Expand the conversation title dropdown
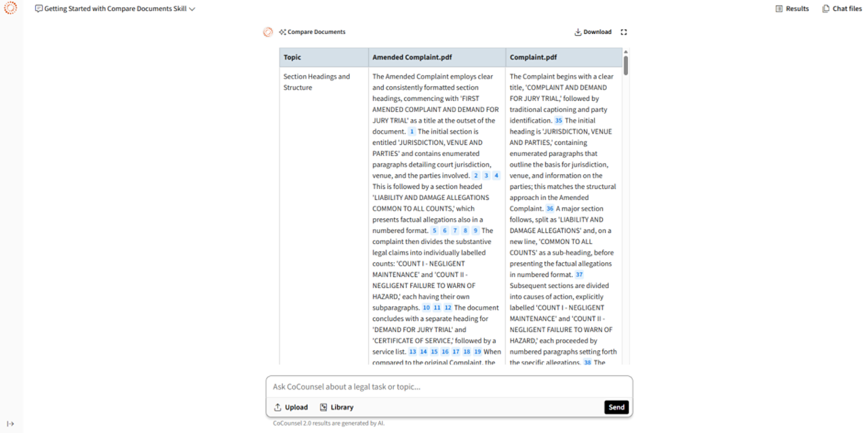The image size is (868, 433). click(192, 9)
